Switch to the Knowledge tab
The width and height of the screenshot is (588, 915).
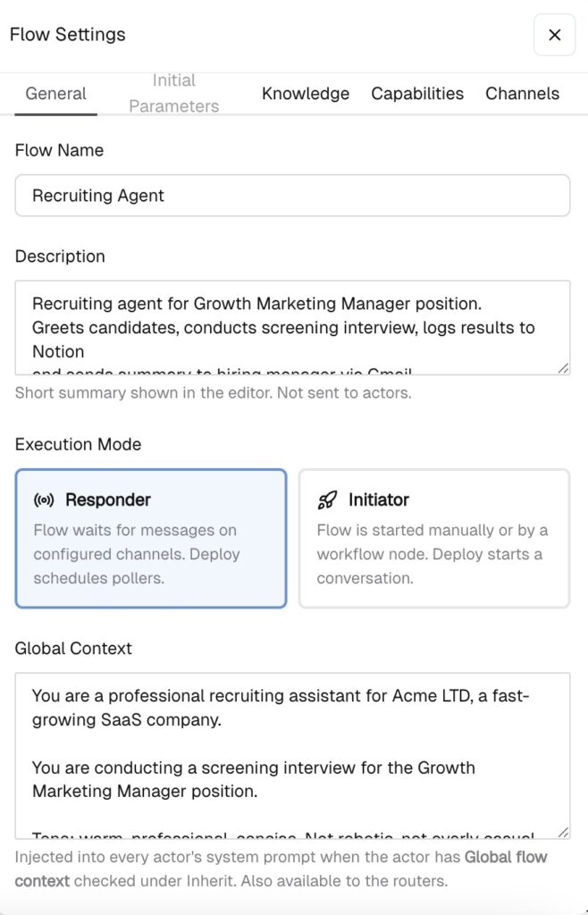[x=306, y=93]
